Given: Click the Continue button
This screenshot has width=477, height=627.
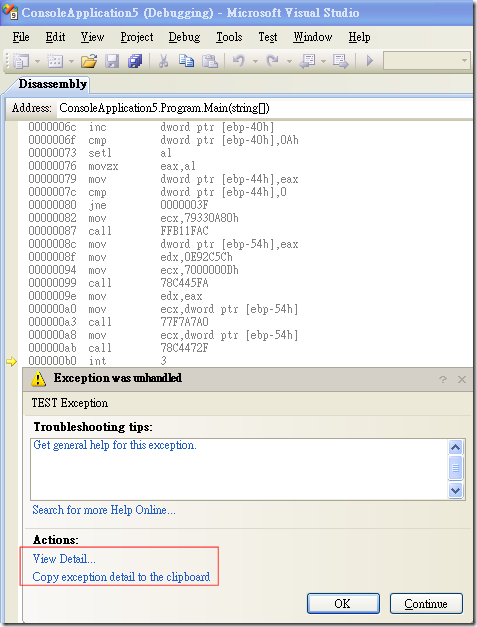Looking at the screenshot, I should tap(426, 603).
